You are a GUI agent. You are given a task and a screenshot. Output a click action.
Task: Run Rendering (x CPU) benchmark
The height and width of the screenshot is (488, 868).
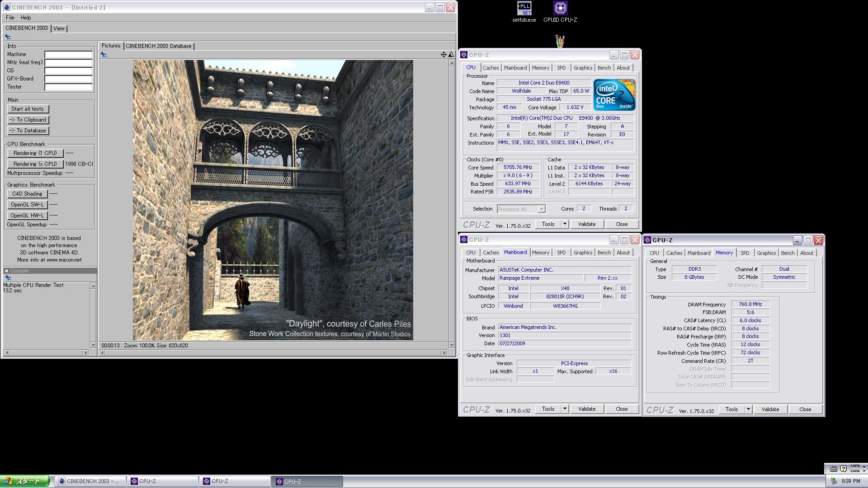tap(35, 164)
